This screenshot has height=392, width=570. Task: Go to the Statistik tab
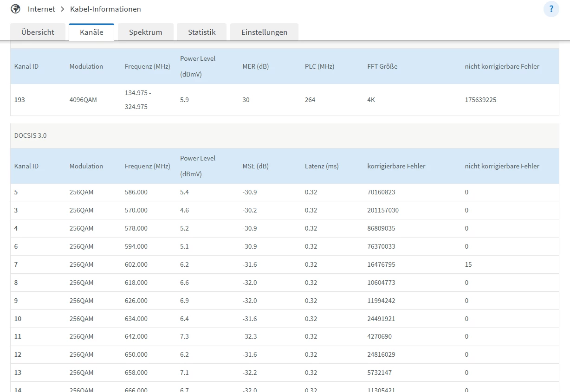tap(201, 32)
